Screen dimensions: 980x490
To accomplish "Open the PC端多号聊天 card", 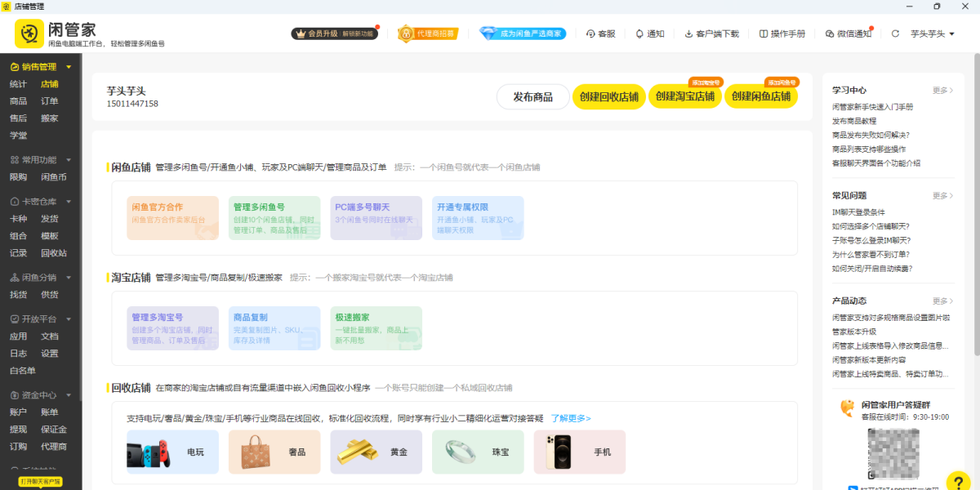I will [376, 218].
